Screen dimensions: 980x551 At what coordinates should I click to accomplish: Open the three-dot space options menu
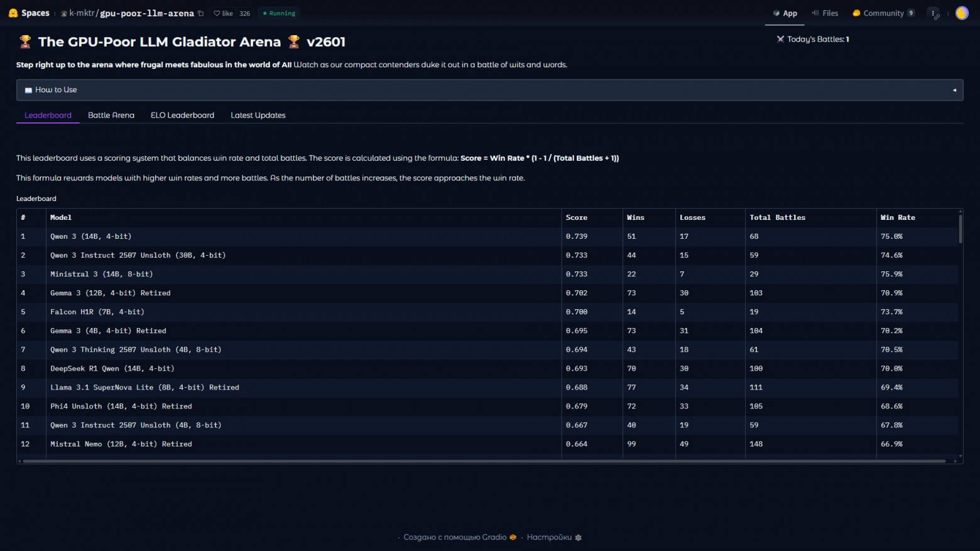coord(934,13)
